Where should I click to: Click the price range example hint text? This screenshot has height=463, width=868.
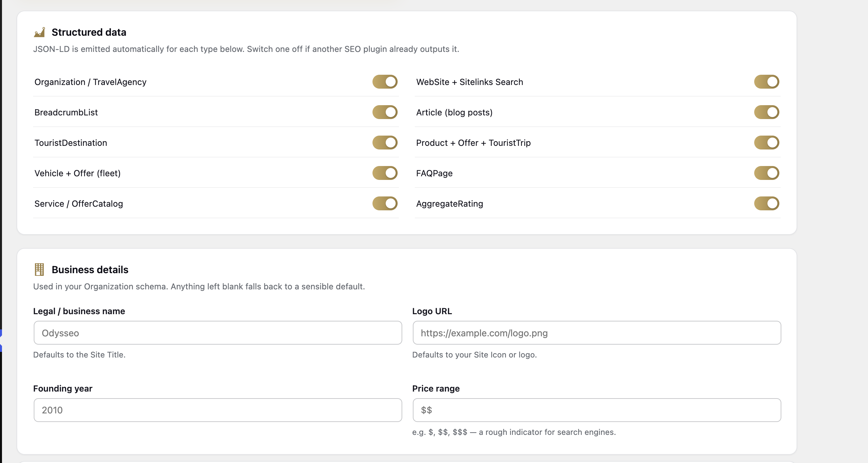click(x=514, y=432)
